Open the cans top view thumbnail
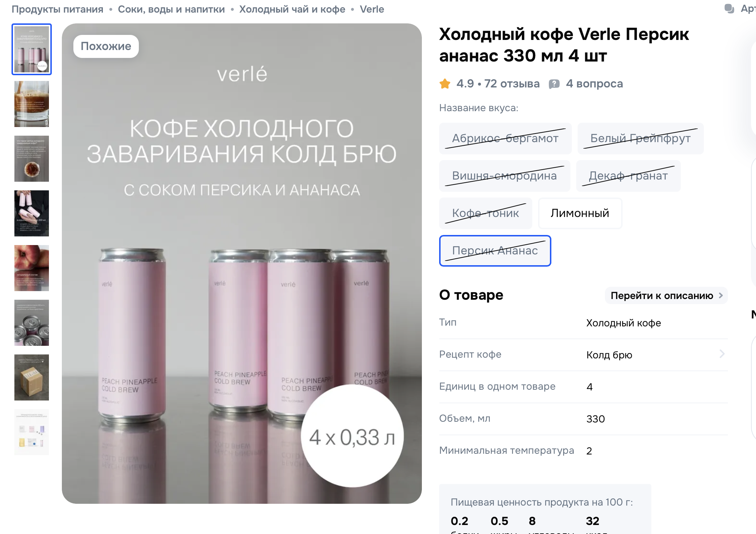The width and height of the screenshot is (756, 534). (32, 323)
